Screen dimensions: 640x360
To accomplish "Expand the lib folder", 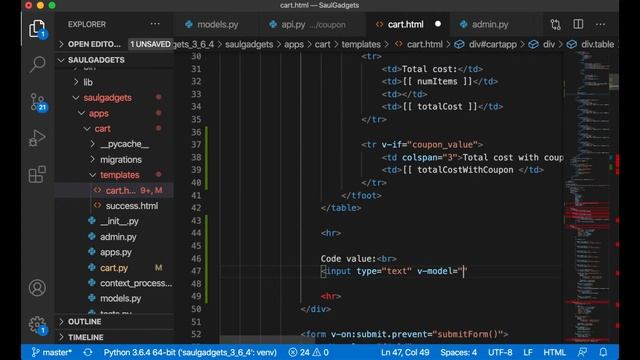I will 88,82.
